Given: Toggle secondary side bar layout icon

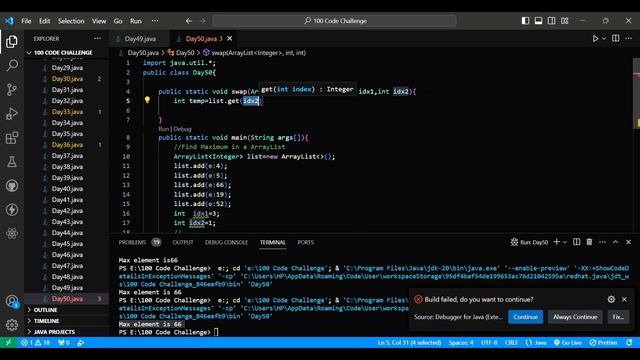Looking at the screenshot, I should [551, 21].
